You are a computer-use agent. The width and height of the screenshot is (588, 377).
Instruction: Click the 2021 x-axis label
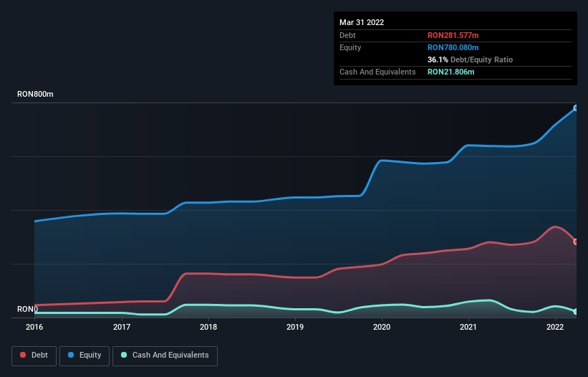coord(468,327)
